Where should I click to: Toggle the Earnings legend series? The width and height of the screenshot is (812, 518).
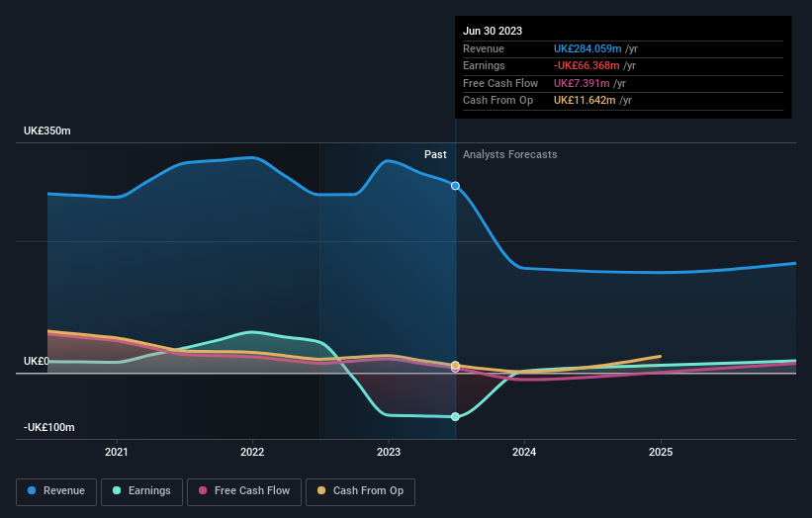click(141, 491)
